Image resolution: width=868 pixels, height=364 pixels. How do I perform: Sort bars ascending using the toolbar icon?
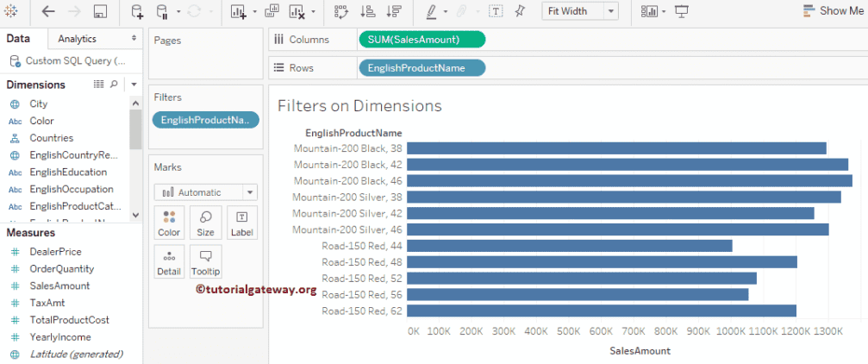[x=367, y=11]
